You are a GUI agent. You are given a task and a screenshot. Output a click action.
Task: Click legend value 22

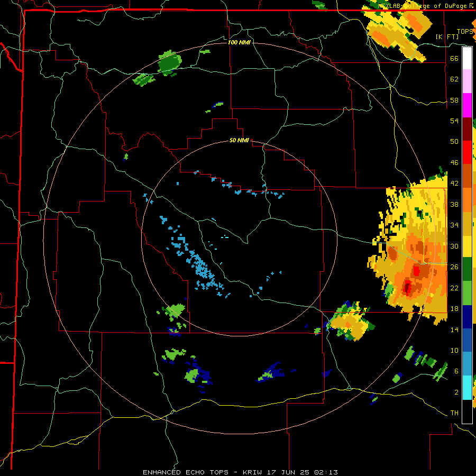tap(454, 288)
